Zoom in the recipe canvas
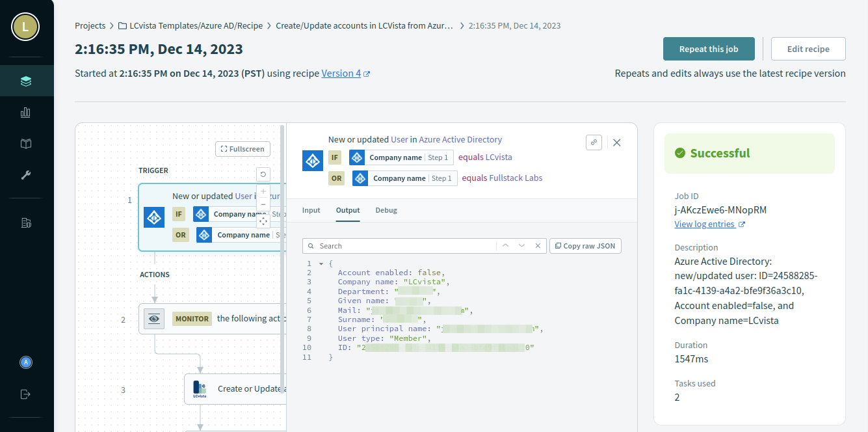The image size is (868, 432). 263,192
